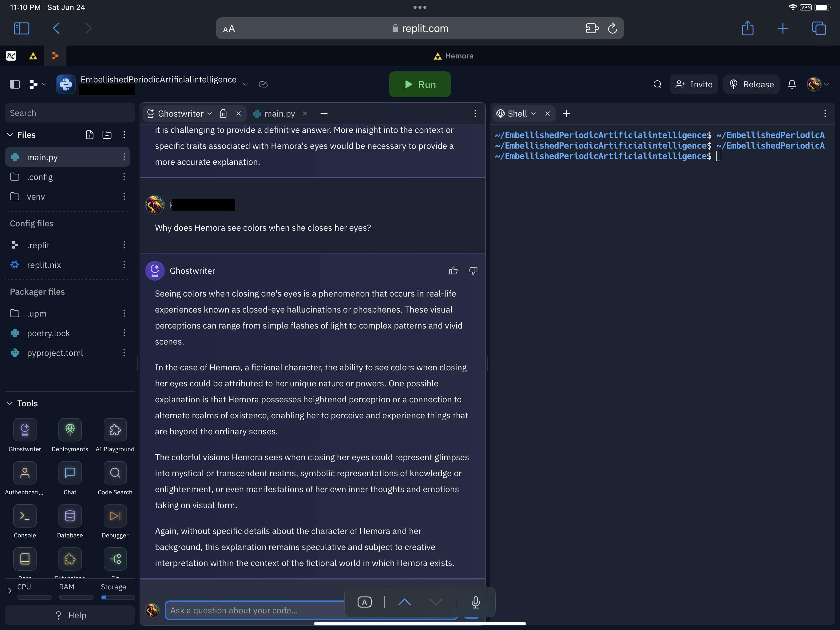The width and height of the screenshot is (840, 630).
Task: Tap the replit.com address bar
Action: point(420,29)
